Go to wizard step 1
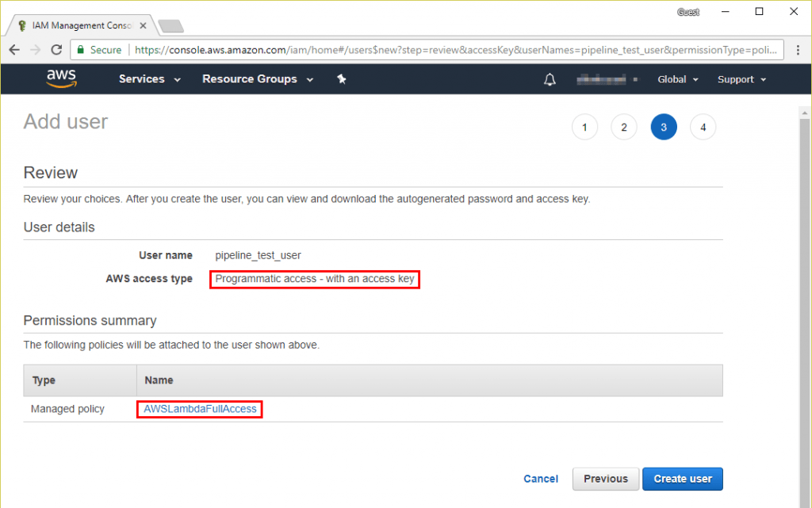 pyautogui.click(x=584, y=127)
